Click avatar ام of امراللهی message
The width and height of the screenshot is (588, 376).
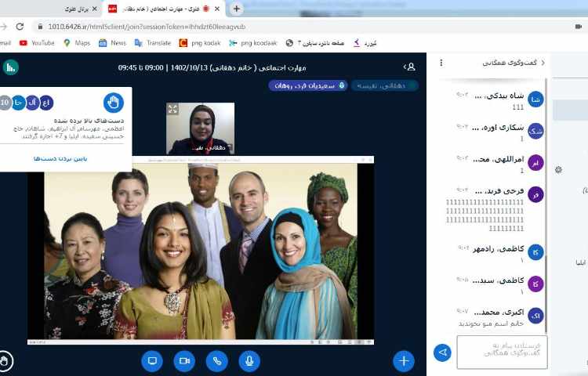(535, 162)
